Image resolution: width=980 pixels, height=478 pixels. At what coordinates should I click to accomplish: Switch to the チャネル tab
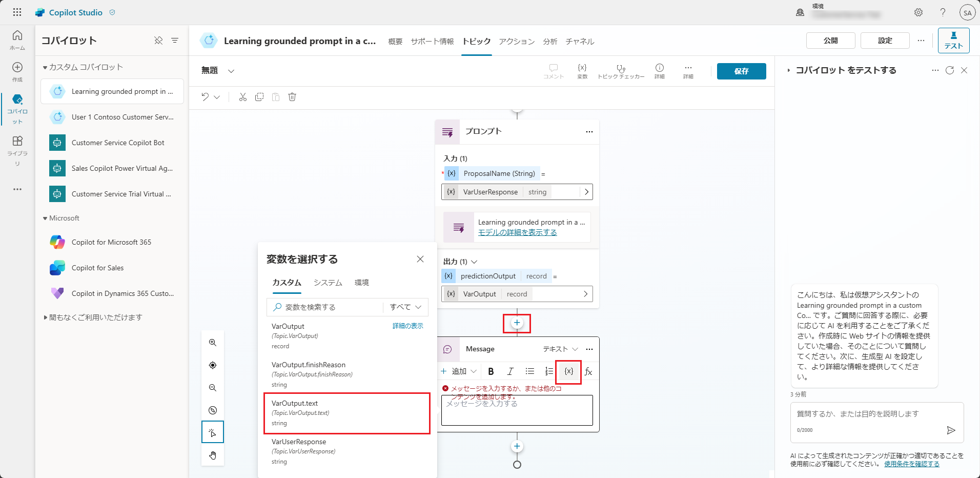click(x=580, y=42)
